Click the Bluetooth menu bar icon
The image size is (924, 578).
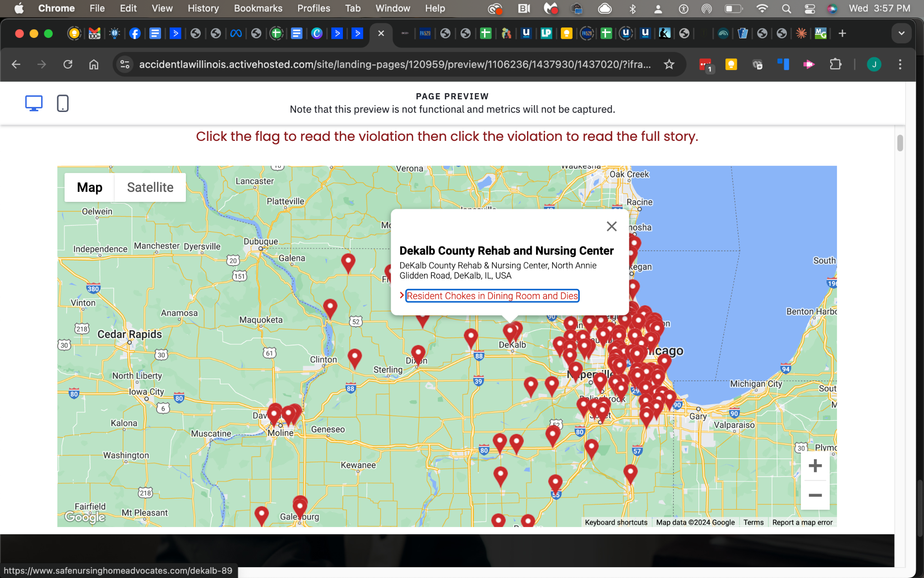point(633,9)
